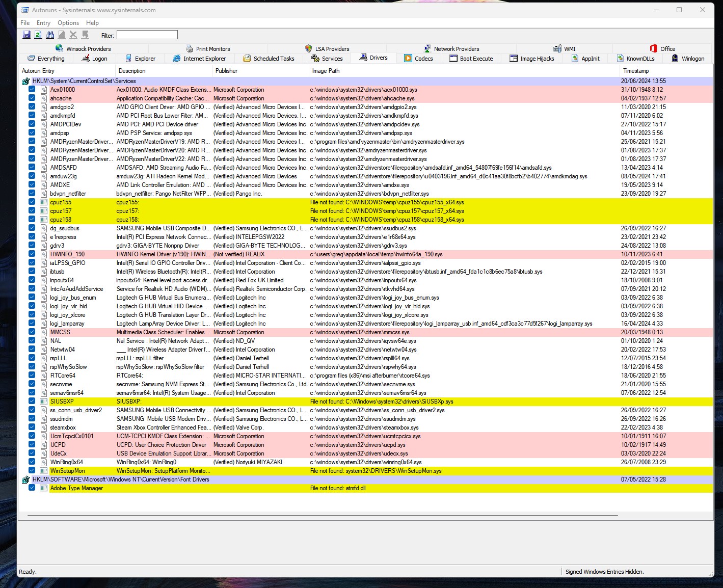The width and height of the screenshot is (723, 588).
Task: Click the file icon of HWiNFO_190
Action: click(x=44, y=254)
